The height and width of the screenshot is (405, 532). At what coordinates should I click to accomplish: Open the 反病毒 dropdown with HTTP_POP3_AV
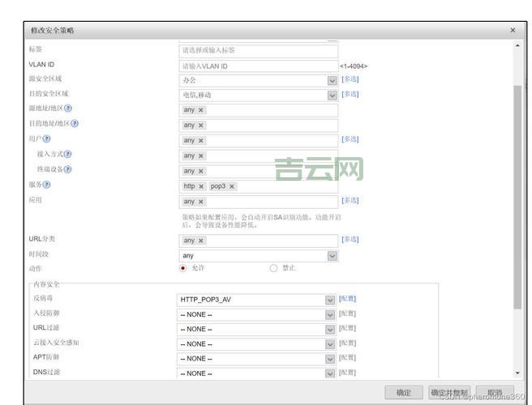coord(330,300)
